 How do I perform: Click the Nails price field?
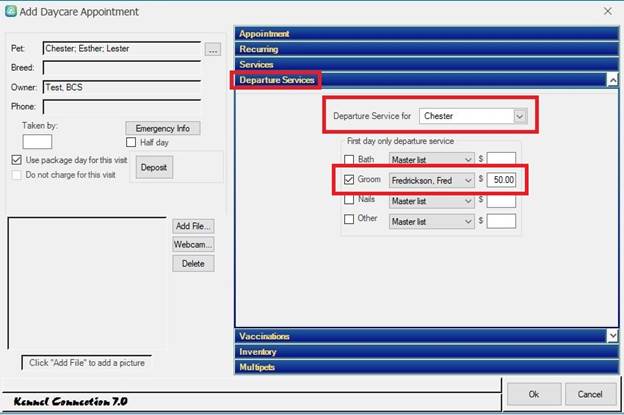click(501, 201)
